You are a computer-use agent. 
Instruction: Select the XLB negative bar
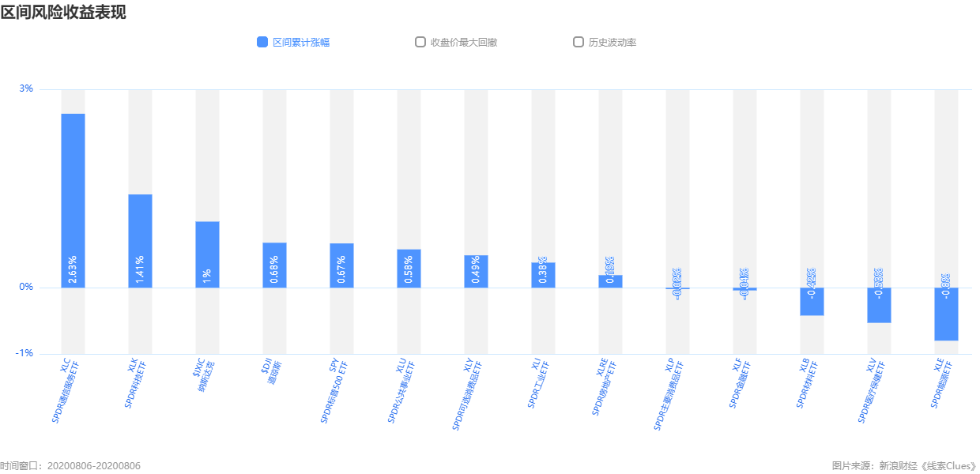[812, 302]
